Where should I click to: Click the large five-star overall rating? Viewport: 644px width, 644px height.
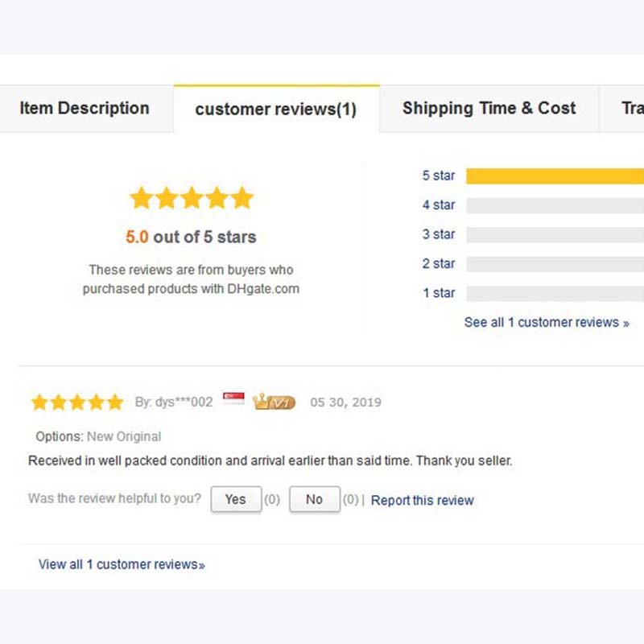(192, 198)
